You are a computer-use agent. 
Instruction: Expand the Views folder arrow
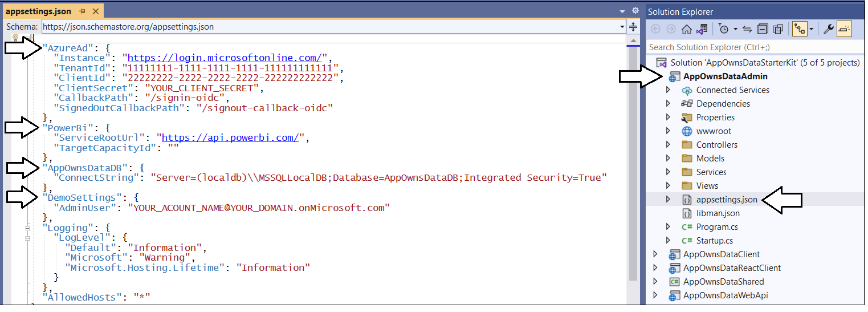(x=669, y=186)
